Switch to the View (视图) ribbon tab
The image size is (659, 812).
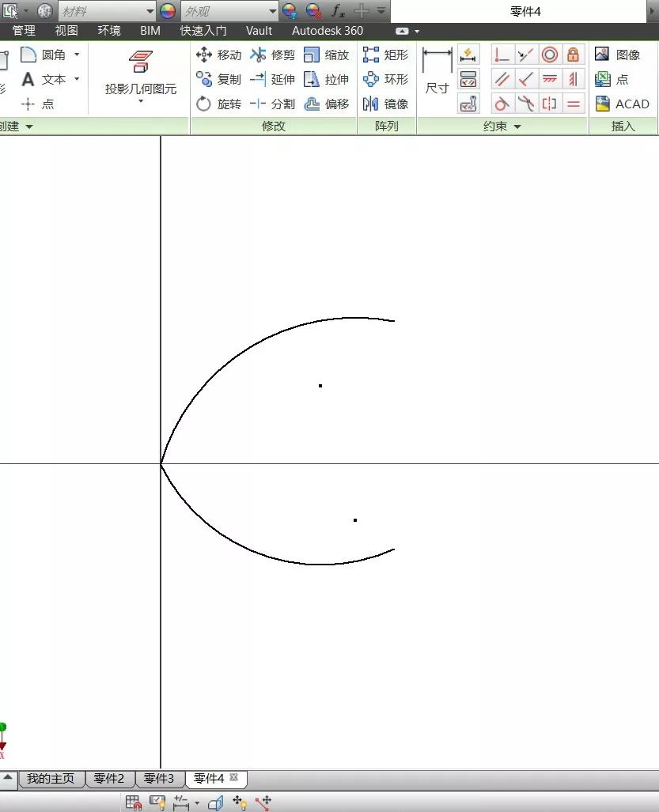pyautogui.click(x=66, y=31)
